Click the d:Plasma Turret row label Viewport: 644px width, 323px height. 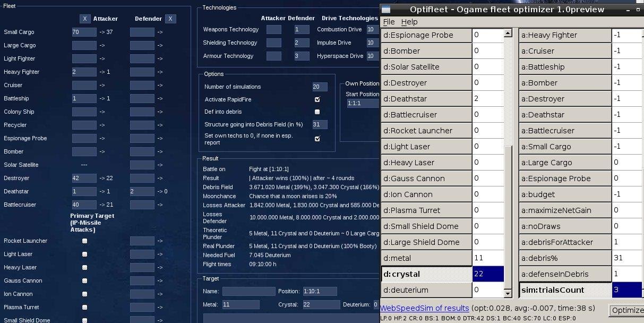pyautogui.click(x=426, y=210)
